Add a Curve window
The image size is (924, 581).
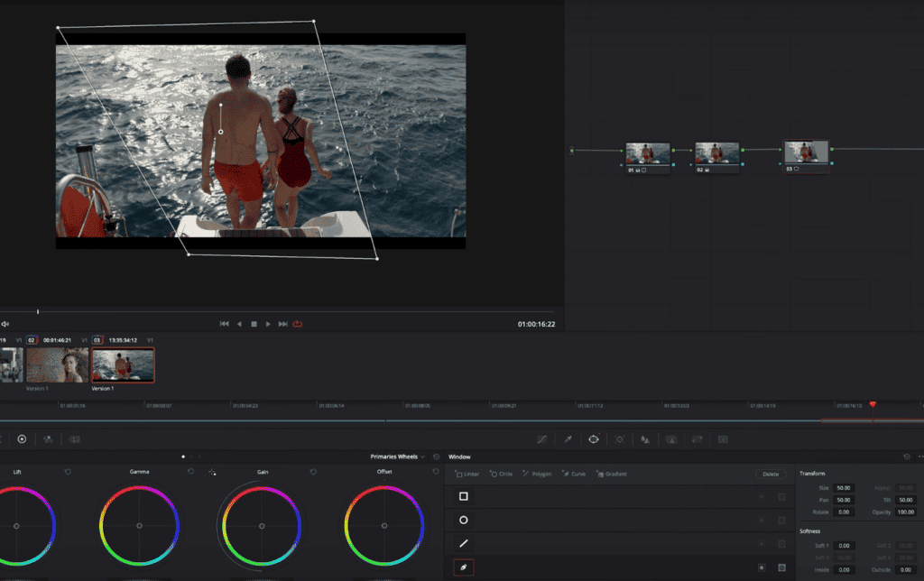point(574,475)
